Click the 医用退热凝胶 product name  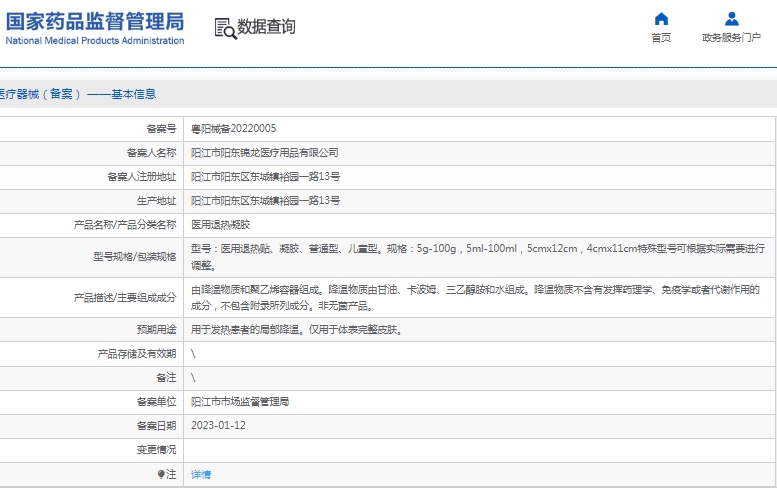pos(221,225)
